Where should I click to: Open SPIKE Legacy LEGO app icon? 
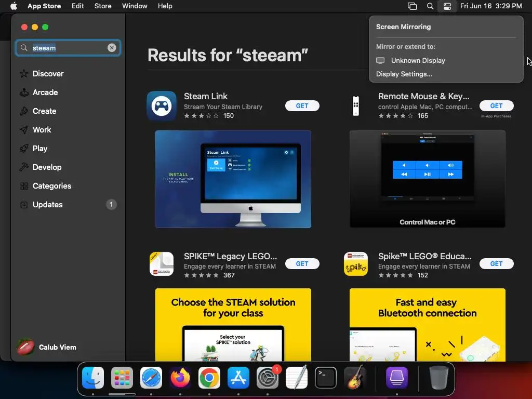point(162,263)
